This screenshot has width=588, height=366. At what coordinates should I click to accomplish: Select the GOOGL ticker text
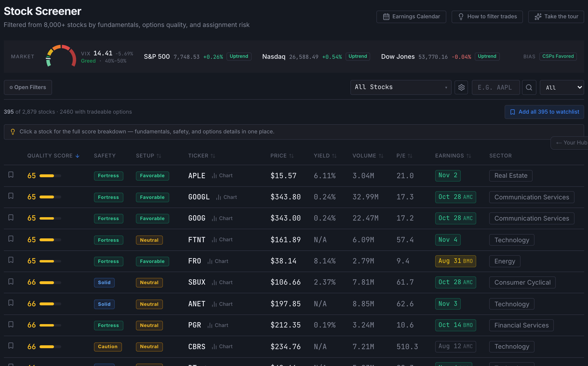pos(199,197)
